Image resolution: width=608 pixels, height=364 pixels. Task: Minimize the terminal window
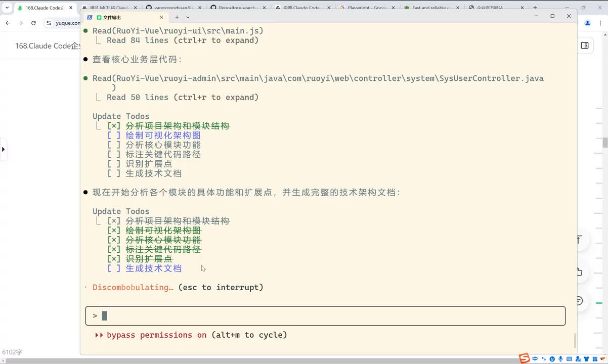click(x=536, y=16)
